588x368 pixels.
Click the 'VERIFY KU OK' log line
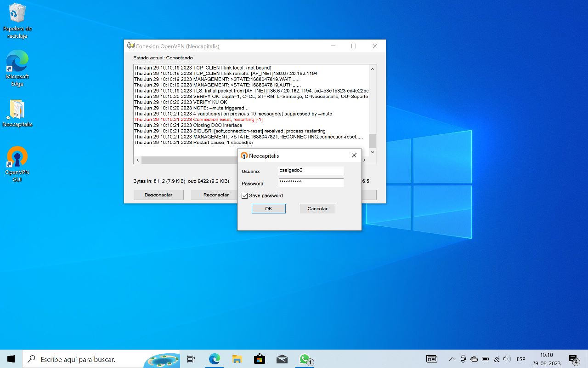click(181, 102)
